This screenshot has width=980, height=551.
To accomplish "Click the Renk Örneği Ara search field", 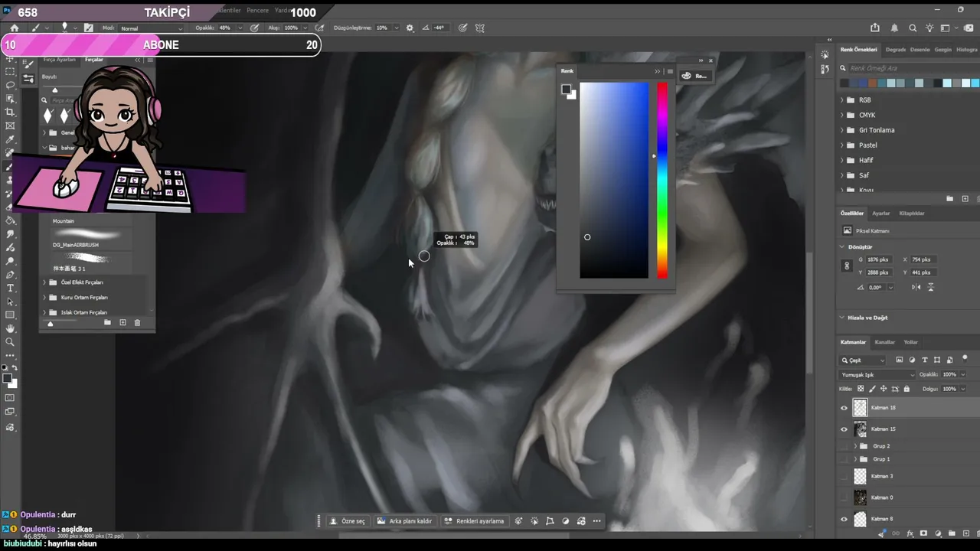I will coord(908,68).
